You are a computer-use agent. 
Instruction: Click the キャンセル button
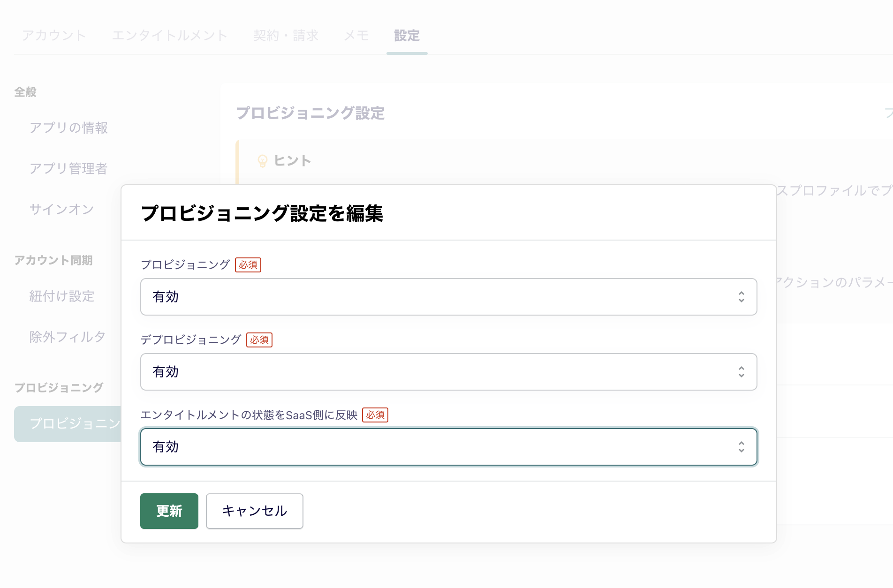point(254,511)
